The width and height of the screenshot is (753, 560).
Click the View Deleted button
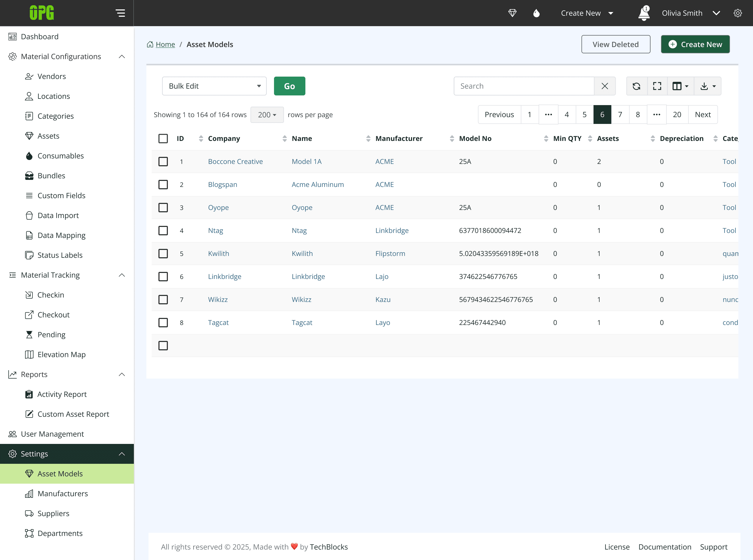click(615, 44)
